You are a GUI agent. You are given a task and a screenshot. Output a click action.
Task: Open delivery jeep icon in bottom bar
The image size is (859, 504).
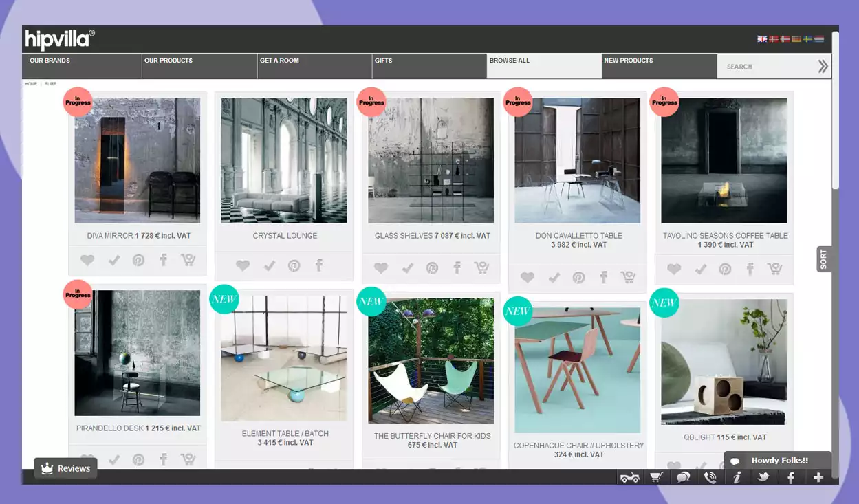pos(629,477)
